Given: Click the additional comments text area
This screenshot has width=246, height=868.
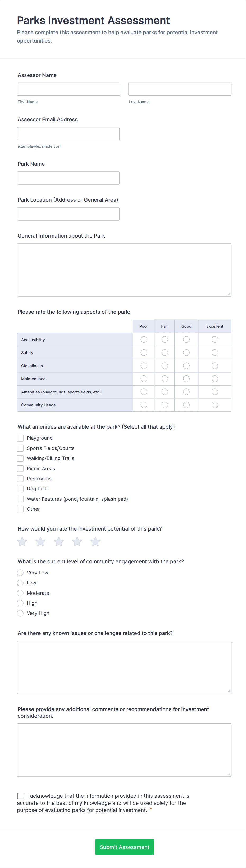Looking at the screenshot, I should (124, 750).
